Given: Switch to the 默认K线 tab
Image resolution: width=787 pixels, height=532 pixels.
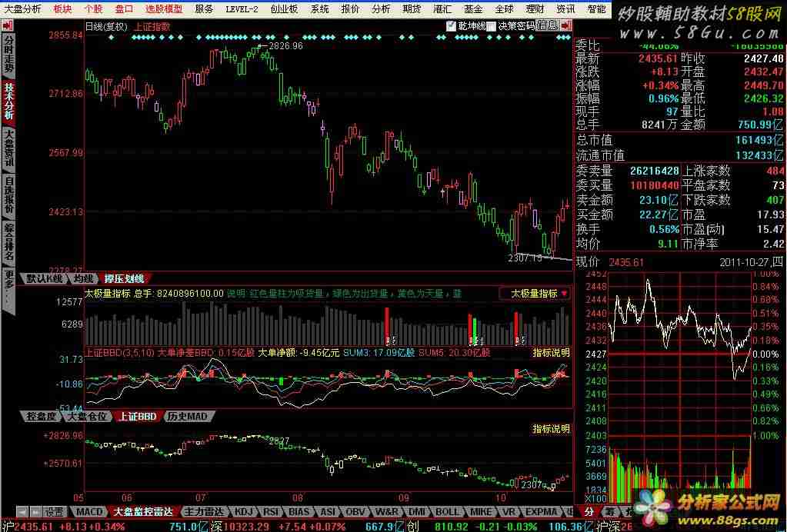Looking at the screenshot, I should (x=44, y=279).
